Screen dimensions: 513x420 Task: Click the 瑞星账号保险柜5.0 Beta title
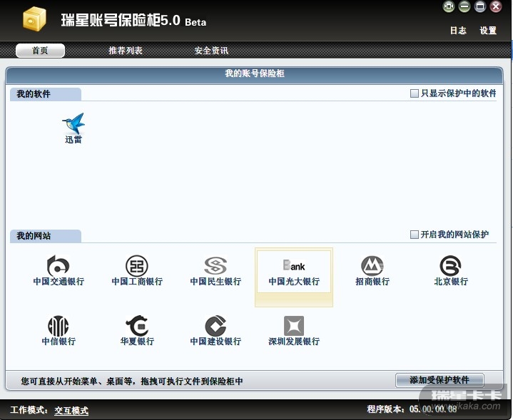click(133, 20)
